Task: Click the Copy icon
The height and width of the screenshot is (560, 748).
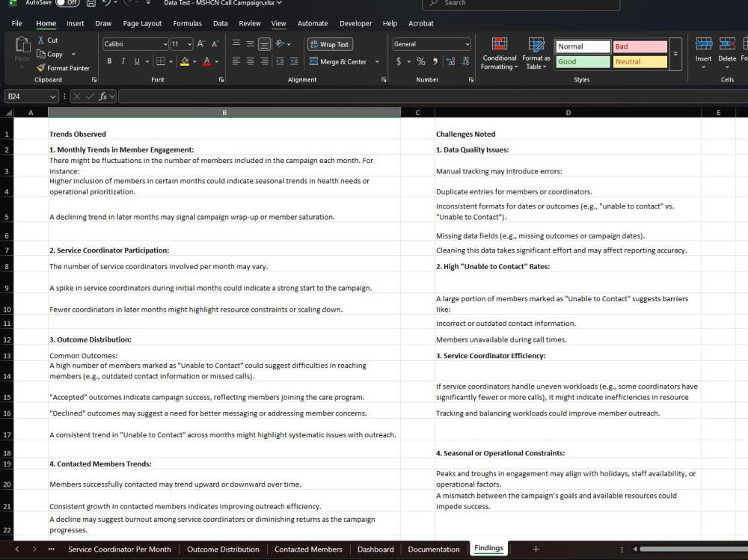Action: (x=41, y=54)
